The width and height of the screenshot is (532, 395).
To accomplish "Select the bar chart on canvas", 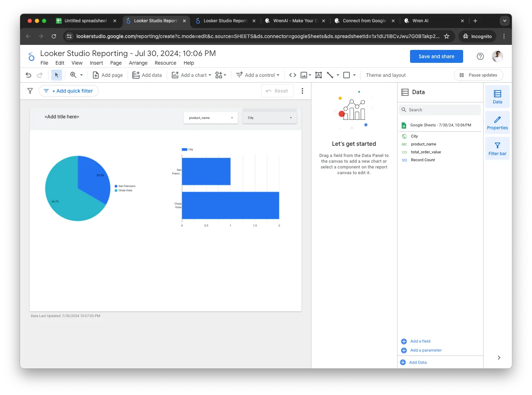I will pyautogui.click(x=227, y=188).
